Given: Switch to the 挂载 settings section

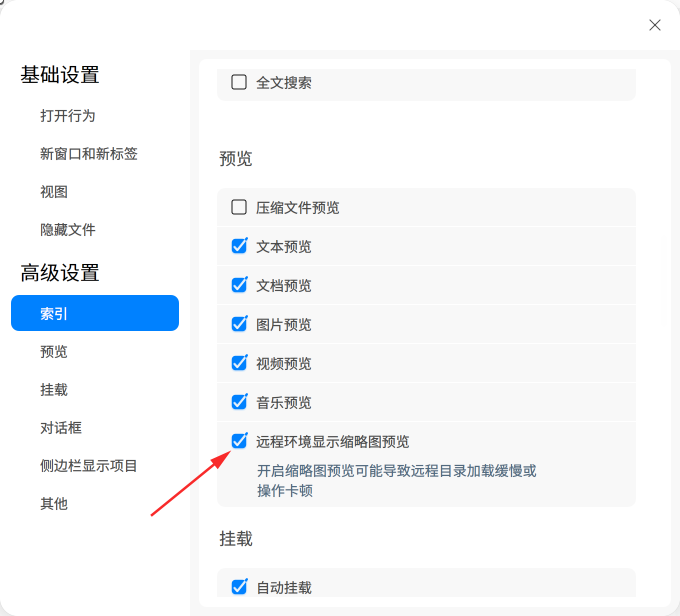Looking at the screenshot, I should tap(53, 390).
